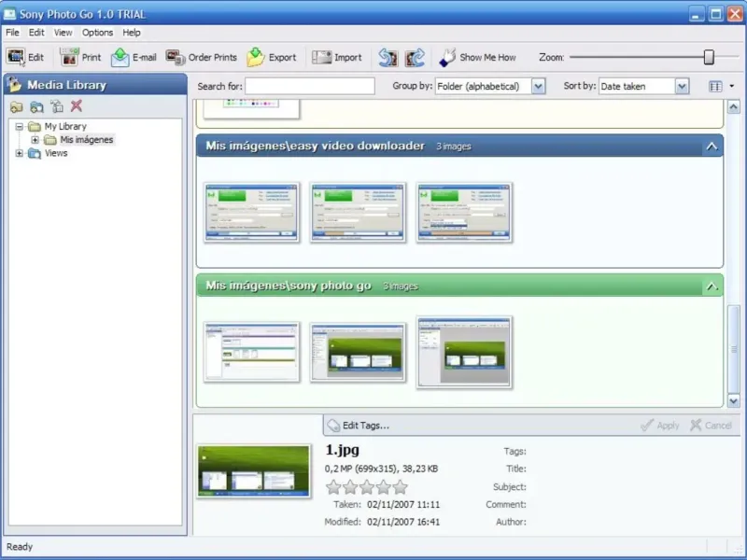Open the Edit menu

[36, 33]
